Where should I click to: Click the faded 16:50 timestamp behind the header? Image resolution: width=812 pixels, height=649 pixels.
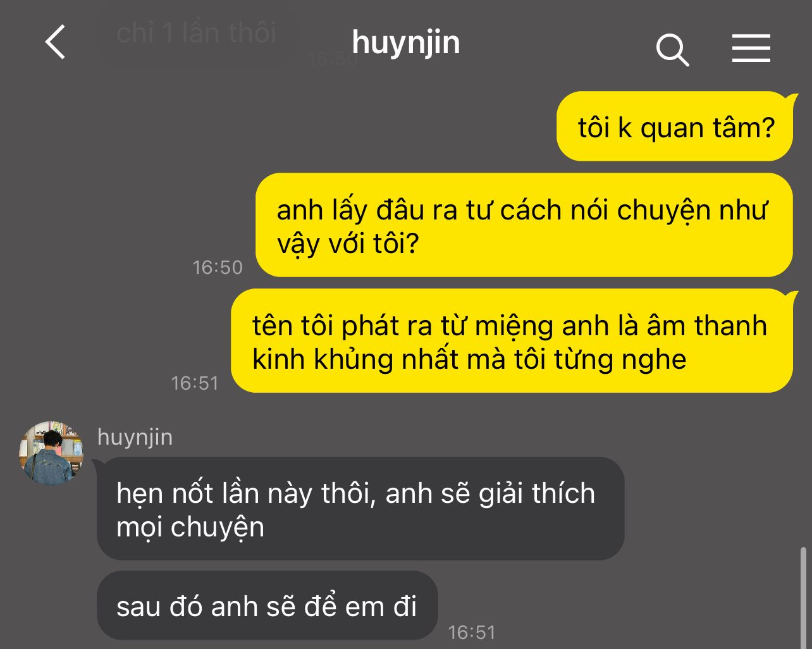click(333, 59)
